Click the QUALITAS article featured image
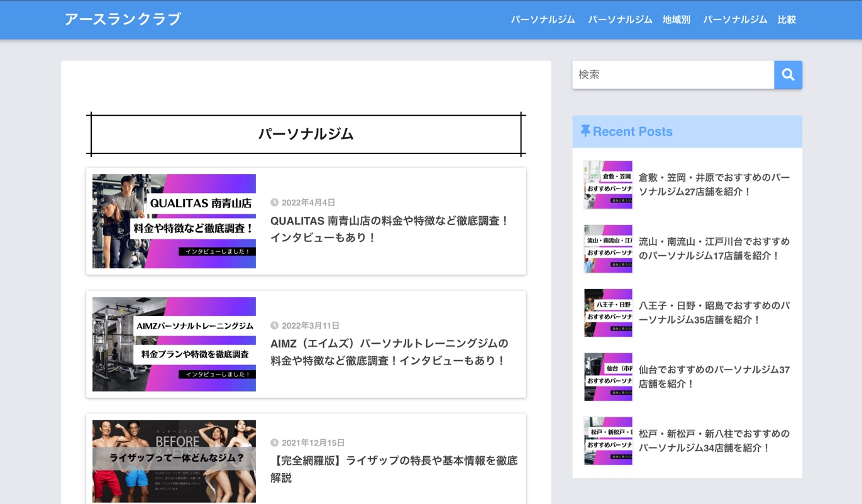Image resolution: width=862 pixels, height=504 pixels. pos(174,221)
